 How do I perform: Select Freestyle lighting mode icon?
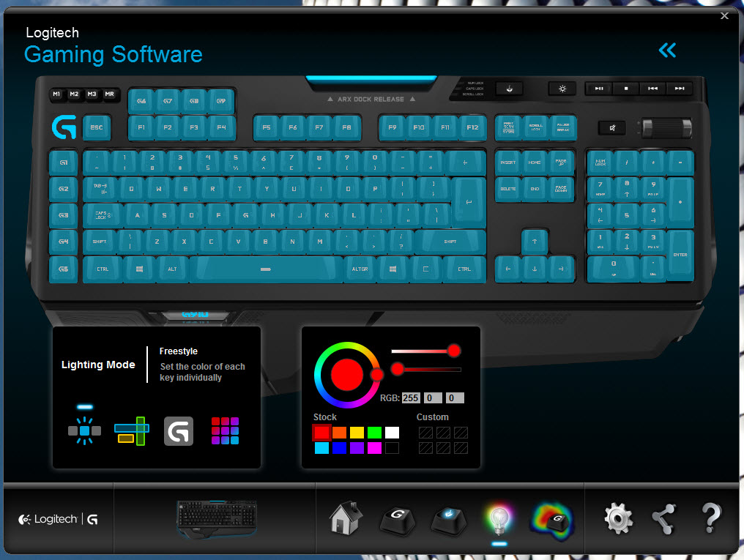pyautogui.click(x=84, y=430)
